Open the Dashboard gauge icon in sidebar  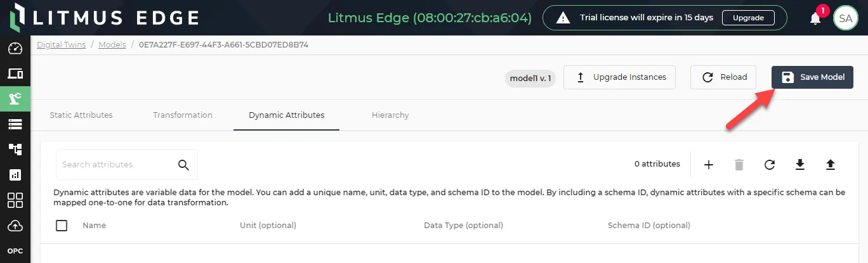pyautogui.click(x=15, y=49)
